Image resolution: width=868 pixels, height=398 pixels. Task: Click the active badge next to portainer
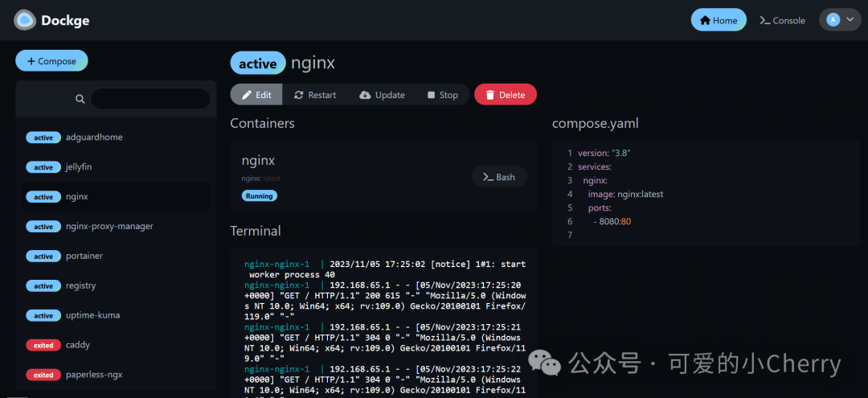pyautogui.click(x=43, y=256)
